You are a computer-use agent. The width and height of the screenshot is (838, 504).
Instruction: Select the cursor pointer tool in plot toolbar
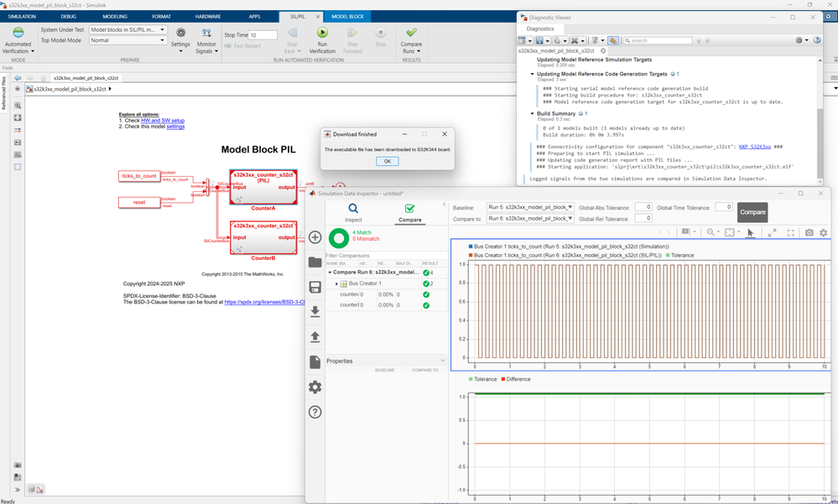point(751,232)
